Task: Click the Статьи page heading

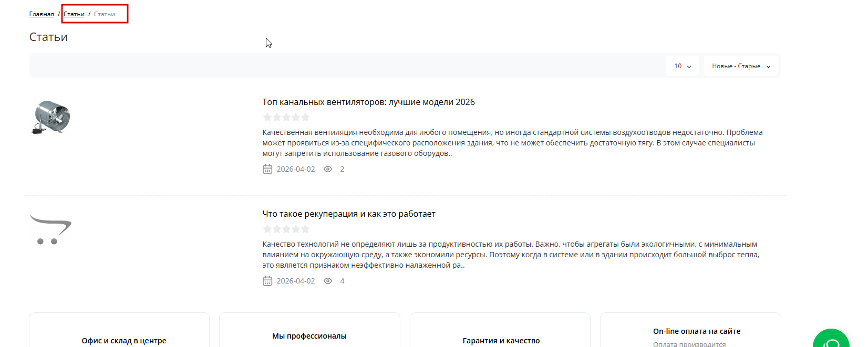Action: (48, 37)
